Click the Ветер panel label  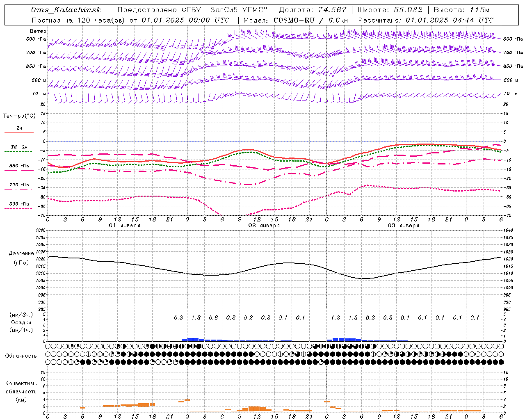38,31
